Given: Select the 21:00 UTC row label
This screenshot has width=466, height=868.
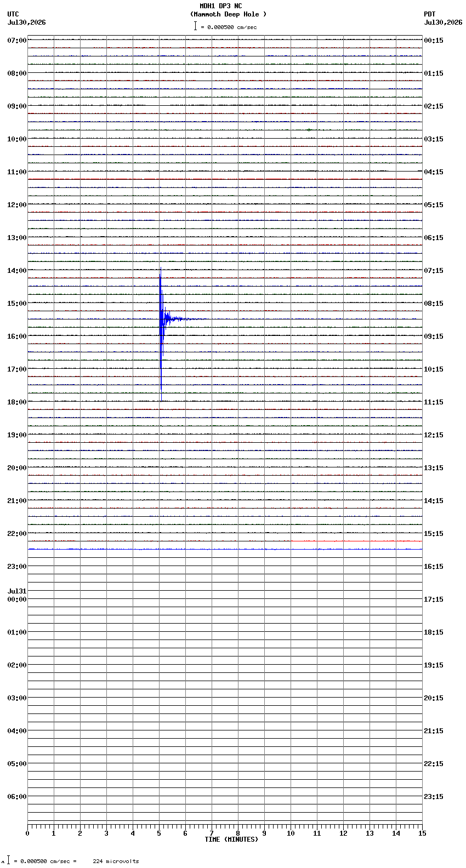Looking at the screenshot, I should tap(17, 501).
